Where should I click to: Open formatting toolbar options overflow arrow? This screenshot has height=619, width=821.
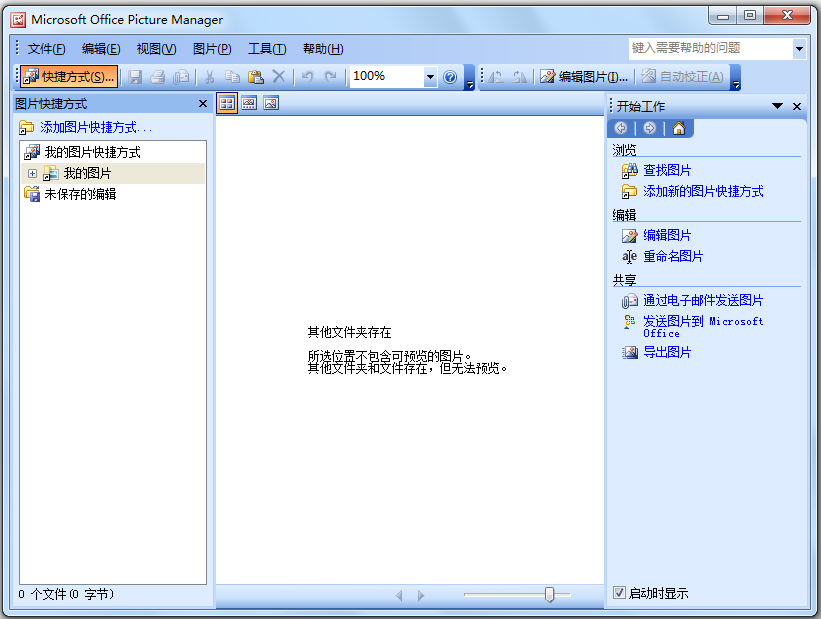pyautogui.click(x=736, y=78)
